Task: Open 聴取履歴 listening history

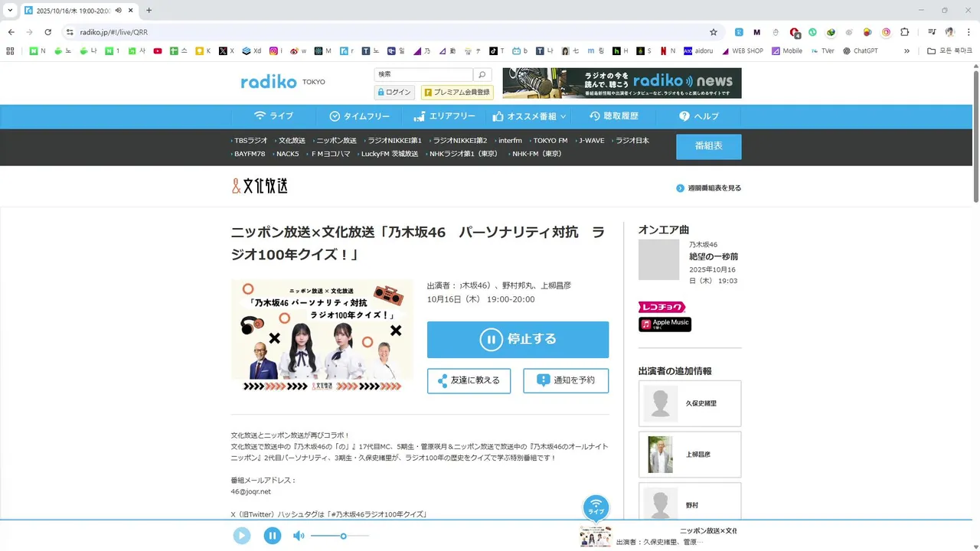Action: coord(614,116)
